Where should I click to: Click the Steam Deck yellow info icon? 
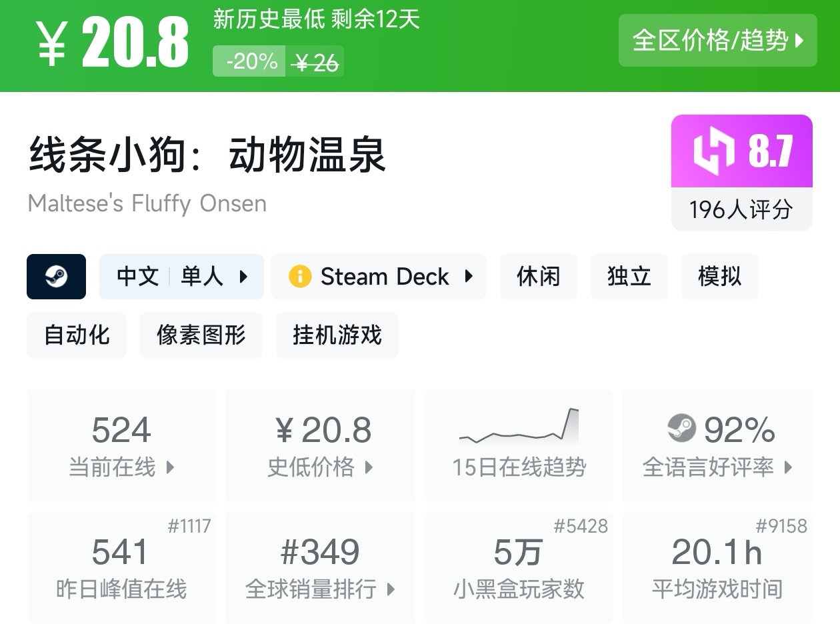(300, 277)
